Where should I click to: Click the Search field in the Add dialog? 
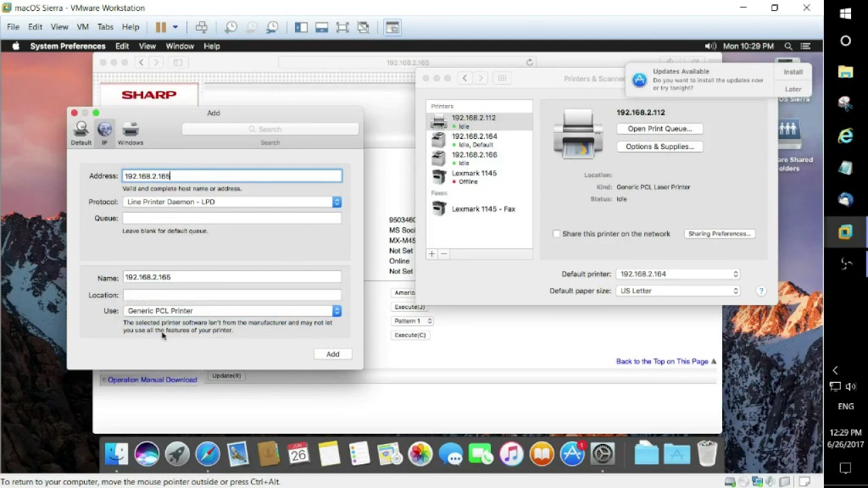pos(270,129)
